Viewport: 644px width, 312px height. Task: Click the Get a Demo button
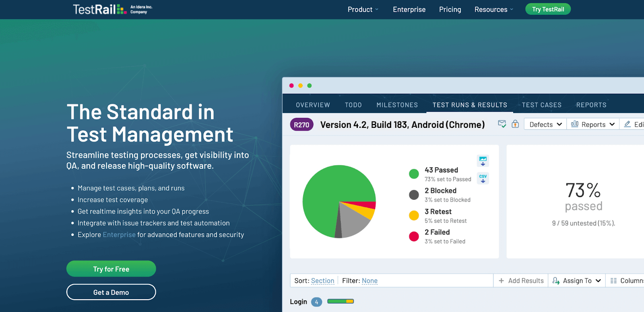pos(111,292)
